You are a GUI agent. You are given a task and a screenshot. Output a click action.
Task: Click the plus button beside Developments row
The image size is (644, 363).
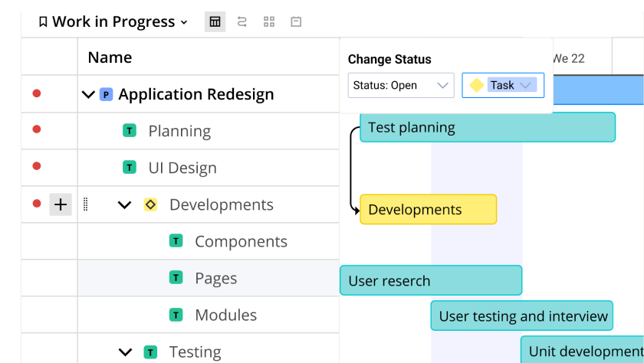point(61,204)
